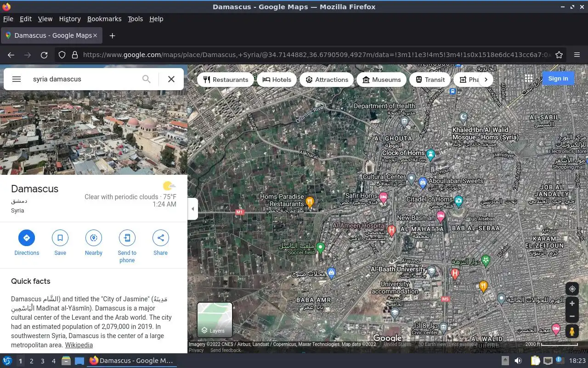Click the Citadel of Homs marker
Image resolution: width=588 pixels, height=368 pixels.
458,201
